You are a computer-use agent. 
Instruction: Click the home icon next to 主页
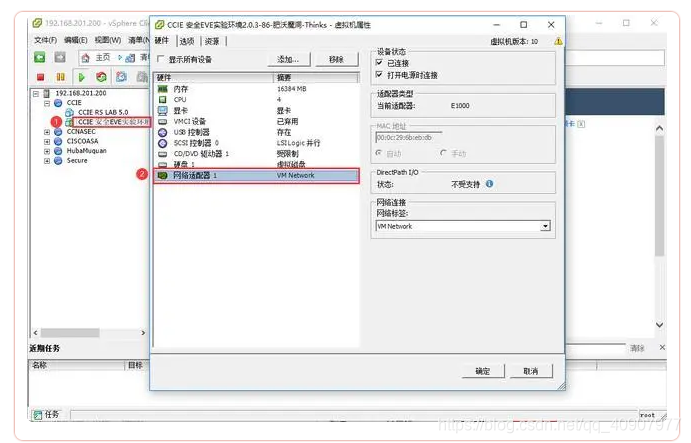[x=85, y=58]
